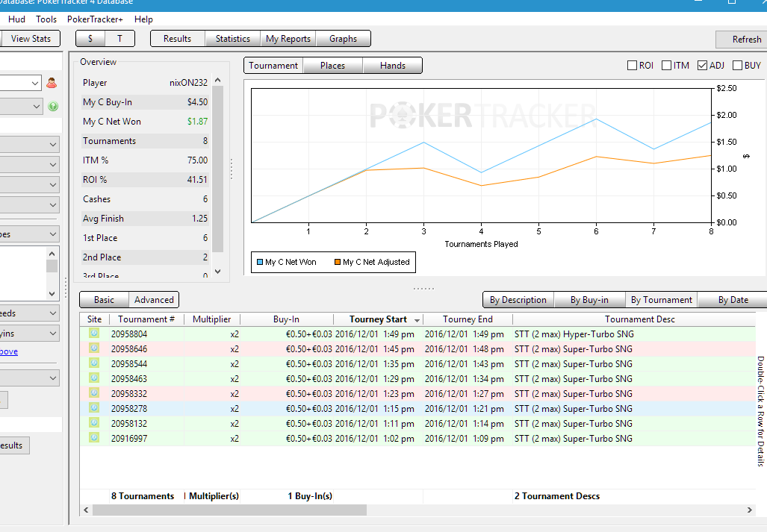Enable the ROI graph checkbox
Screen dimensions: 767x532
point(633,66)
